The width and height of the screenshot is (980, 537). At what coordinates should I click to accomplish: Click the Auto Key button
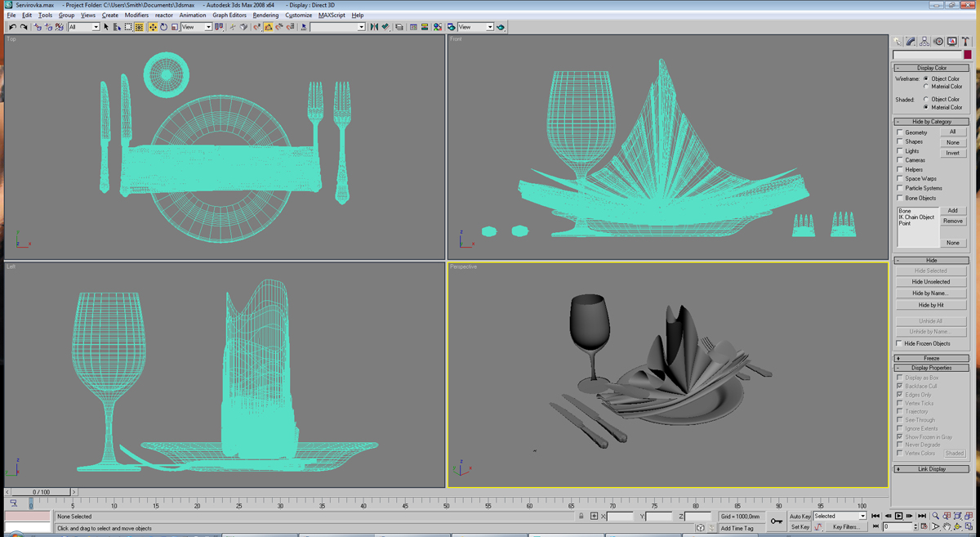pyautogui.click(x=800, y=517)
